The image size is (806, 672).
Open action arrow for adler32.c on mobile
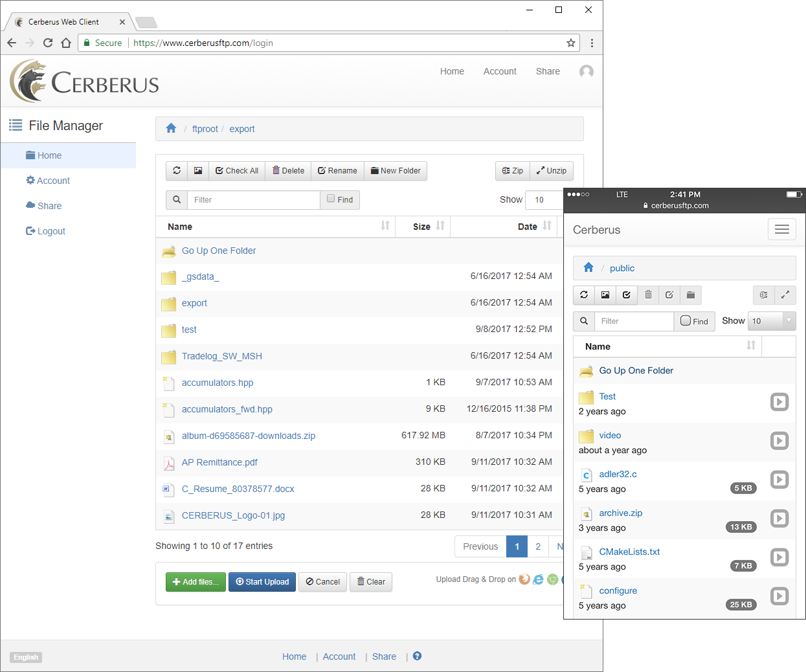click(x=779, y=480)
